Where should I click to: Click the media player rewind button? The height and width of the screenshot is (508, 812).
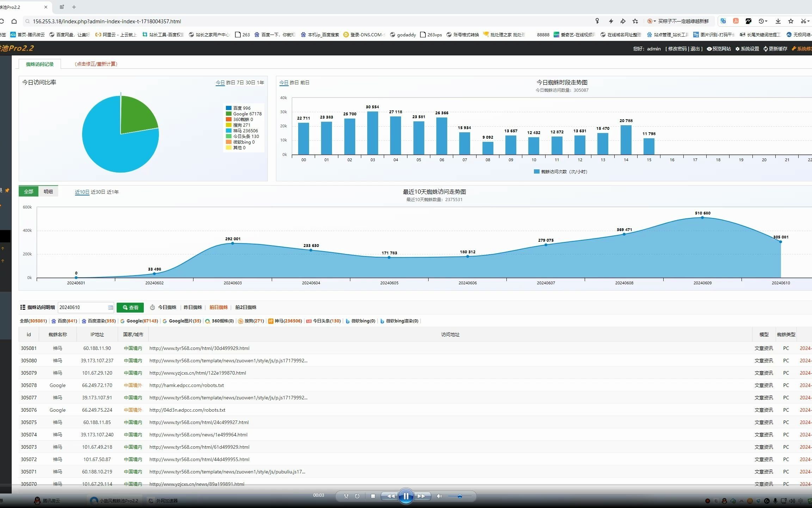[x=390, y=496]
